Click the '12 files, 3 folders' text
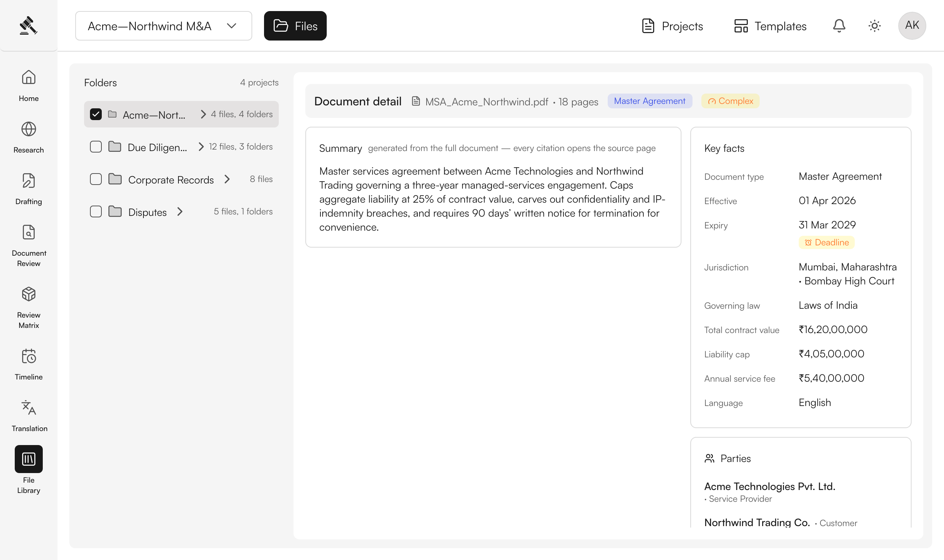 click(x=240, y=146)
